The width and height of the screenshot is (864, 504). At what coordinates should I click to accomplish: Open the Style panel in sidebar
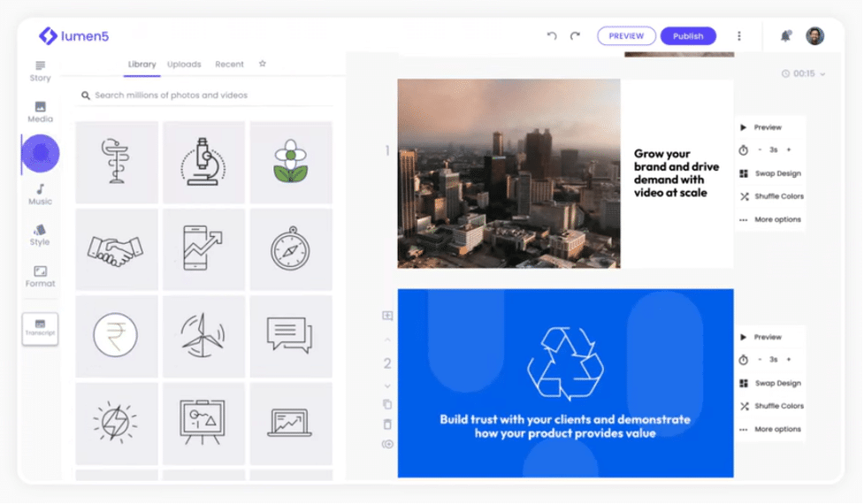pos(40,235)
